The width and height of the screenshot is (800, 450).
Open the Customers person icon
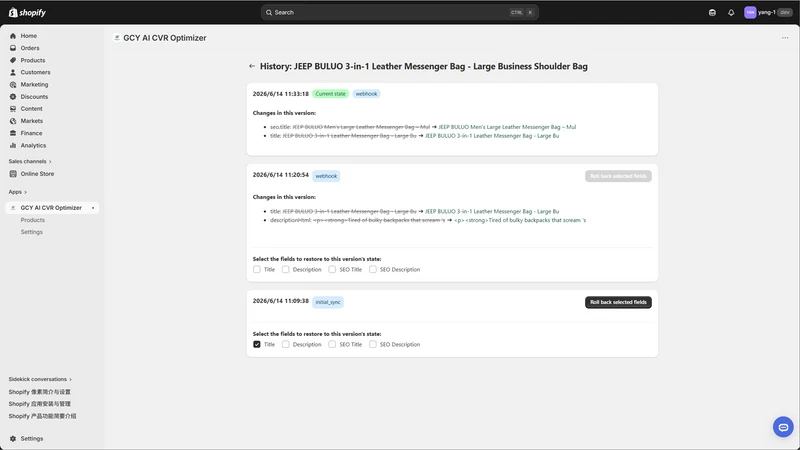(13, 72)
